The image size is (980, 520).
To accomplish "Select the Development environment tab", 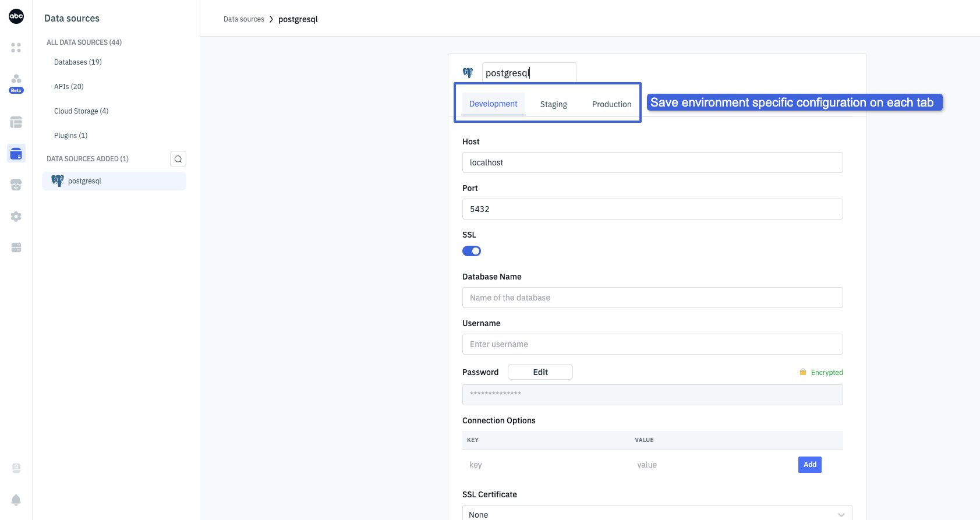I will pyautogui.click(x=493, y=104).
